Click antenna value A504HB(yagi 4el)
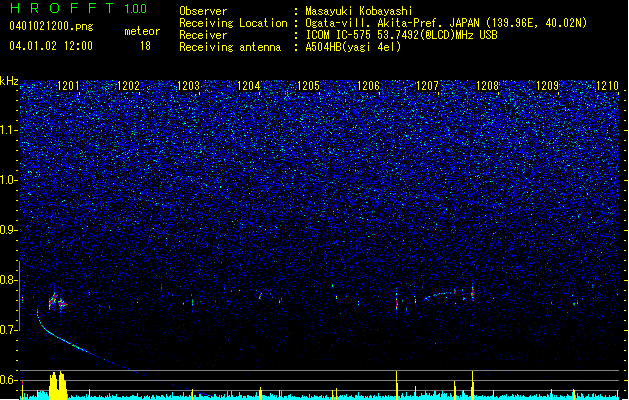This screenshot has width=629, height=400. click(353, 47)
